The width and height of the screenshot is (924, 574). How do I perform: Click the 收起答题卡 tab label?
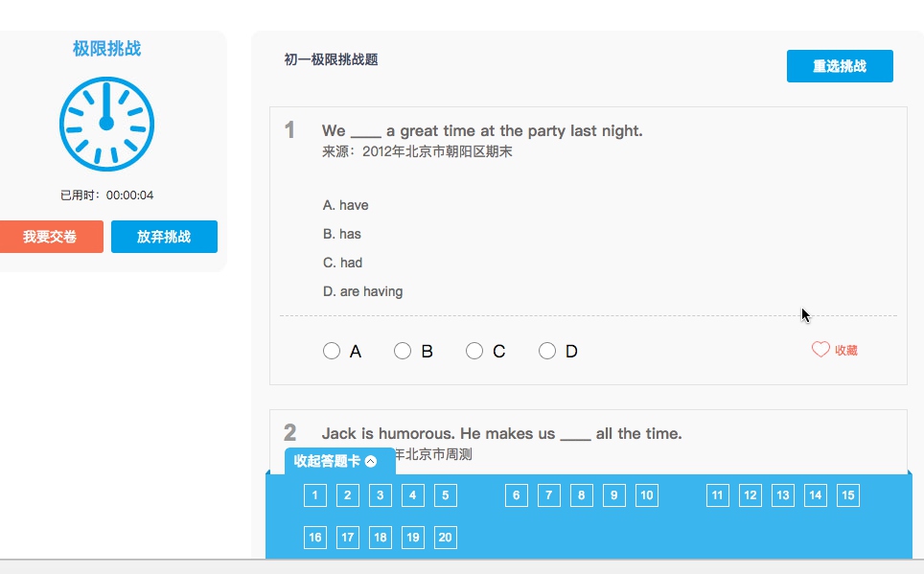[327, 461]
